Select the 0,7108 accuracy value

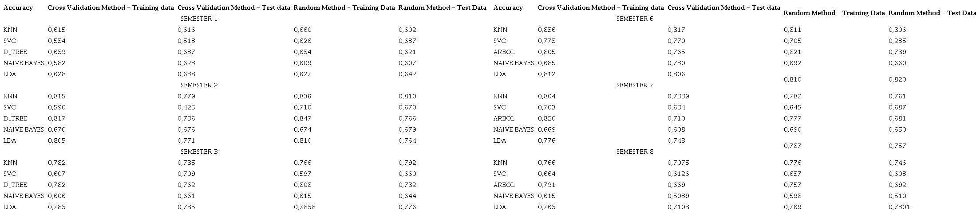click(x=678, y=207)
